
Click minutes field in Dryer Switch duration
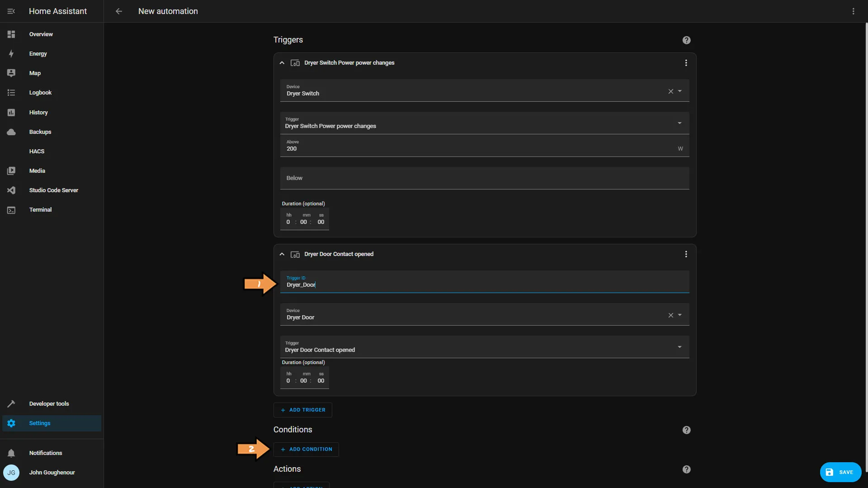click(304, 222)
